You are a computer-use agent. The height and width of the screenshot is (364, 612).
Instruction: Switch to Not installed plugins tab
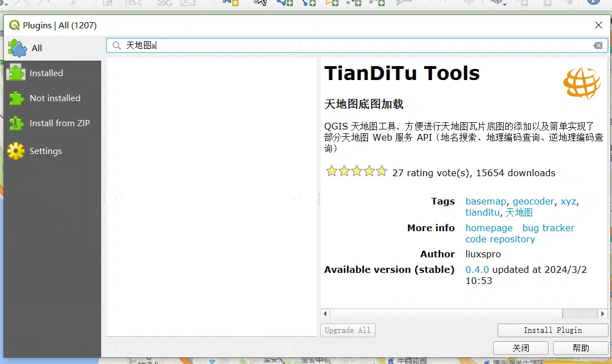[x=53, y=98]
